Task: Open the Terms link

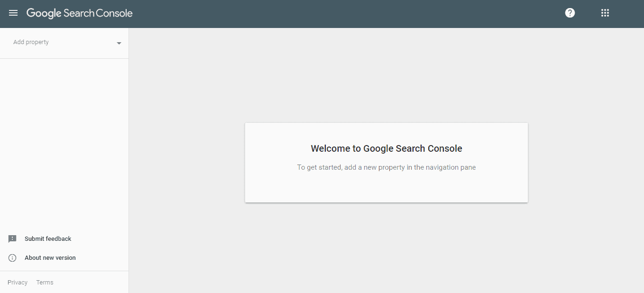Action: click(x=45, y=283)
